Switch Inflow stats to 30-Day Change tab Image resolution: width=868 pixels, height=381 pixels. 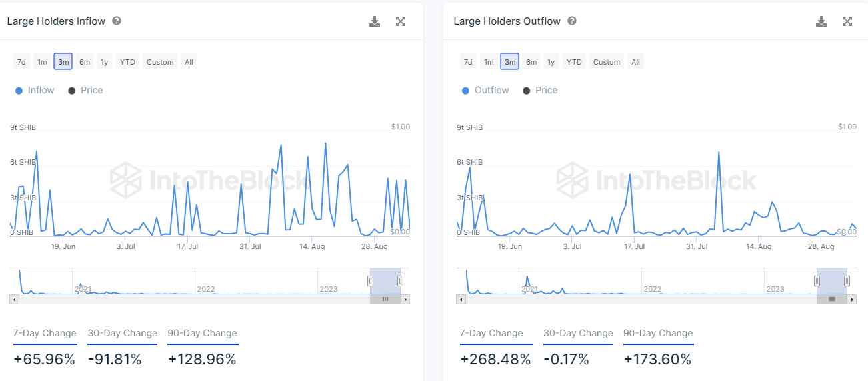pos(122,334)
